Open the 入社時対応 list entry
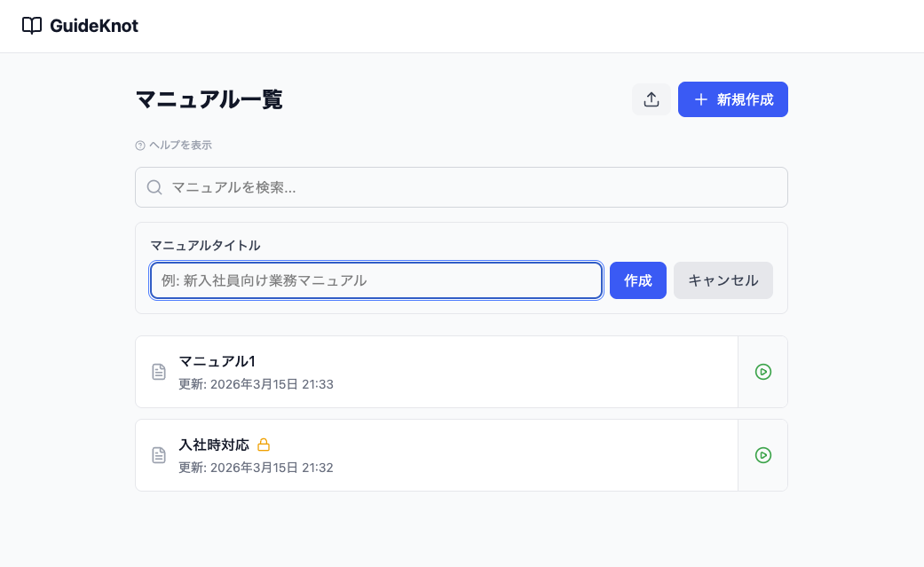 [399, 455]
